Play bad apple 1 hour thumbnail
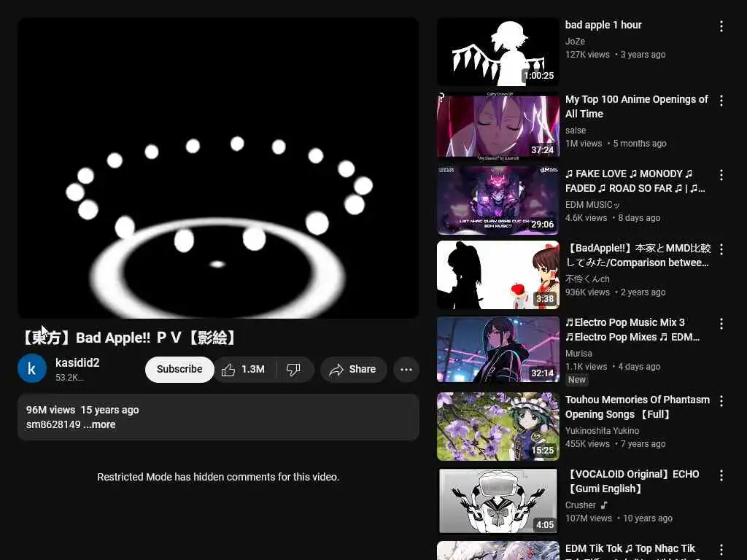 point(498,52)
